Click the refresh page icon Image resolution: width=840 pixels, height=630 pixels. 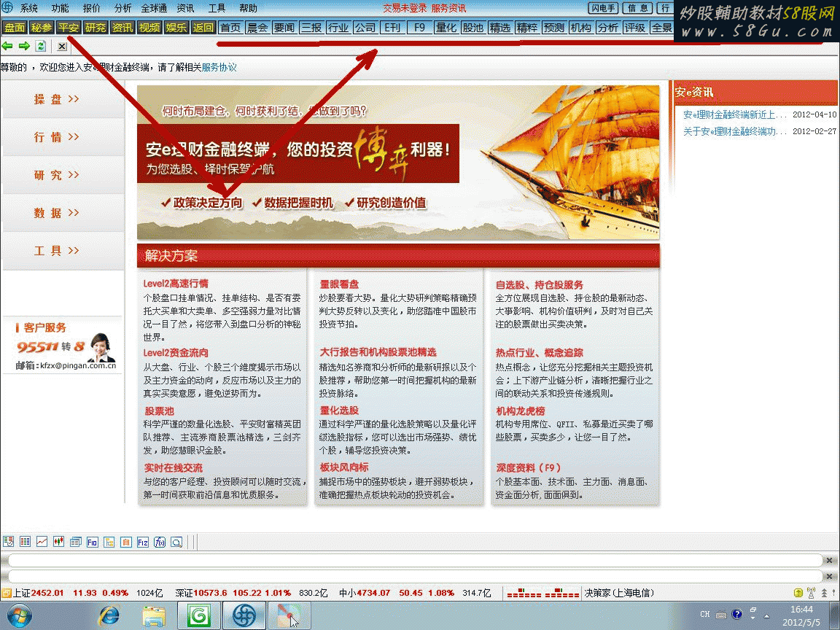[x=41, y=46]
